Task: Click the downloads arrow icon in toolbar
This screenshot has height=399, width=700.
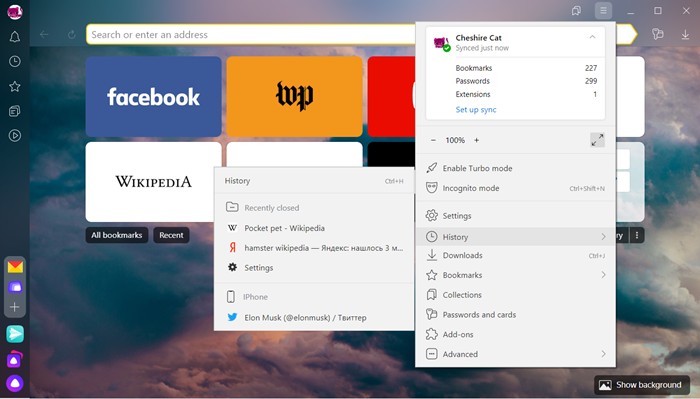Action: tap(685, 34)
